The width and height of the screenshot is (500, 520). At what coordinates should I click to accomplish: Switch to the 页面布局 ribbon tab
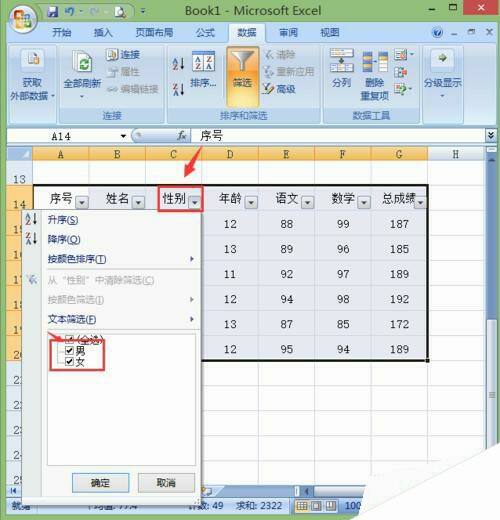point(154,32)
